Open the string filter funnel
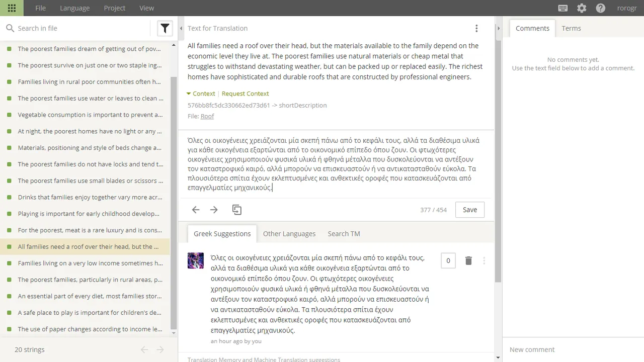 point(165,28)
